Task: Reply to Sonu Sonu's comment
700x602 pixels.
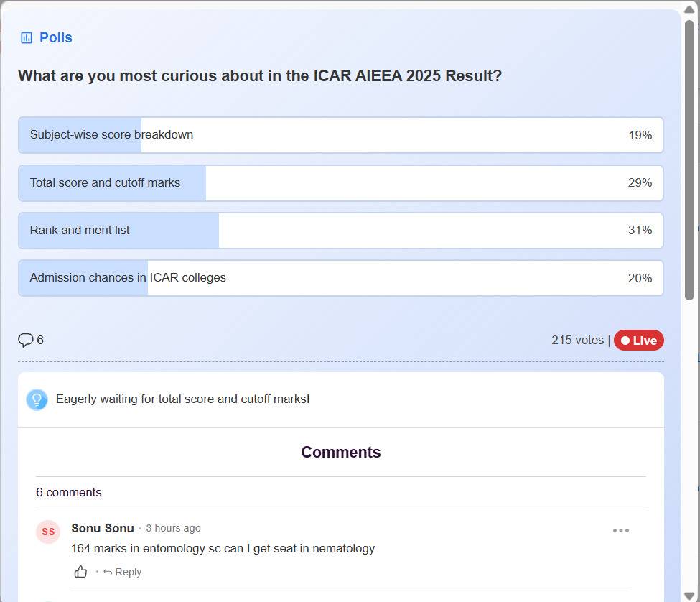Action: coord(123,572)
